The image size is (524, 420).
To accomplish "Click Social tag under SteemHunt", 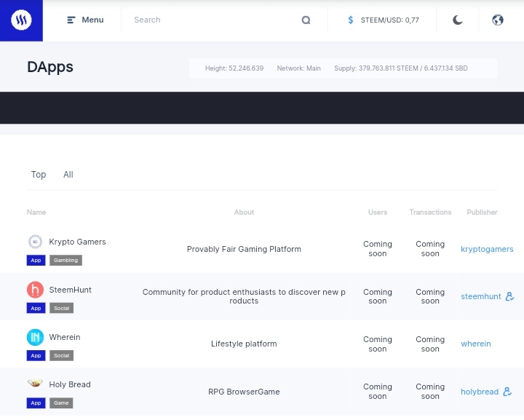I will pos(61,308).
